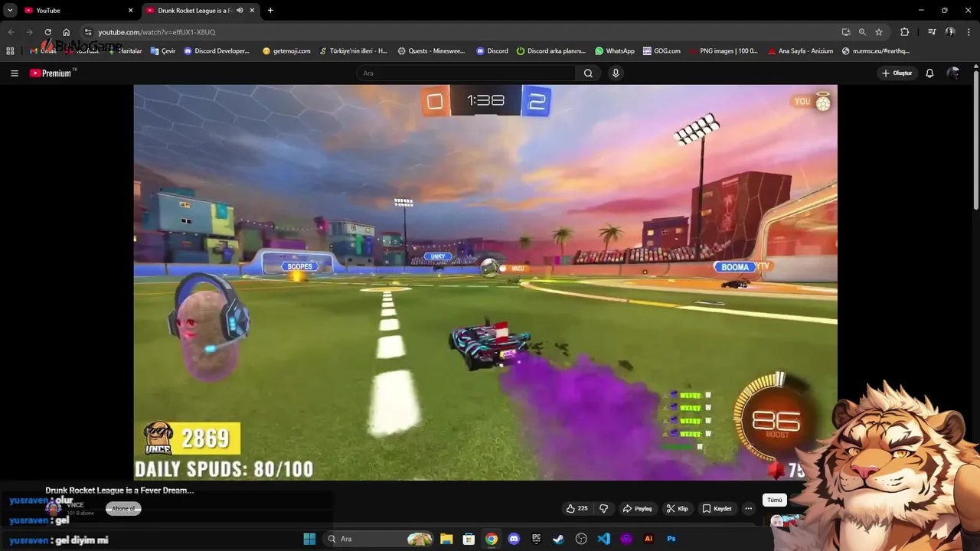The width and height of the screenshot is (980, 551).
Task: Open File Explorer from the taskbar
Action: coord(446,539)
